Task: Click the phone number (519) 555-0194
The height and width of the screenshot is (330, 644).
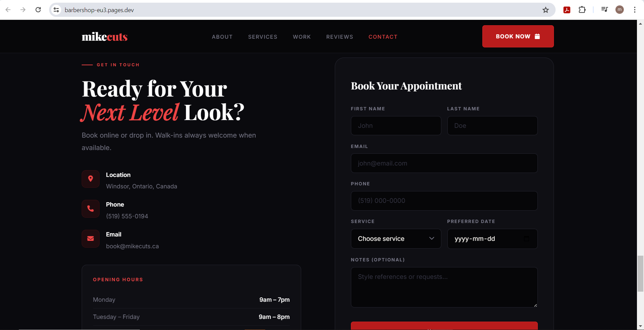Action: pyautogui.click(x=127, y=216)
